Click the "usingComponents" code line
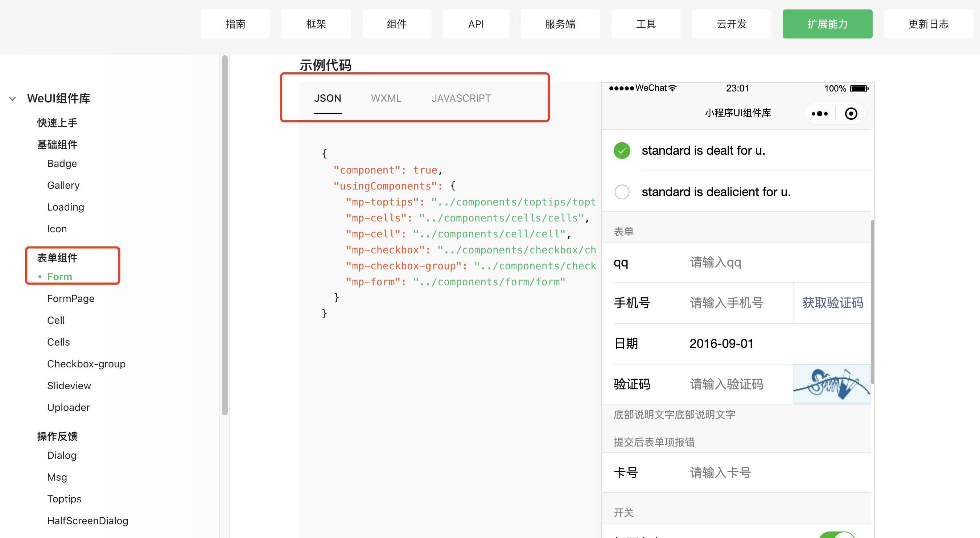Screen dimensions: 980x538 pyautogui.click(x=394, y=186)
